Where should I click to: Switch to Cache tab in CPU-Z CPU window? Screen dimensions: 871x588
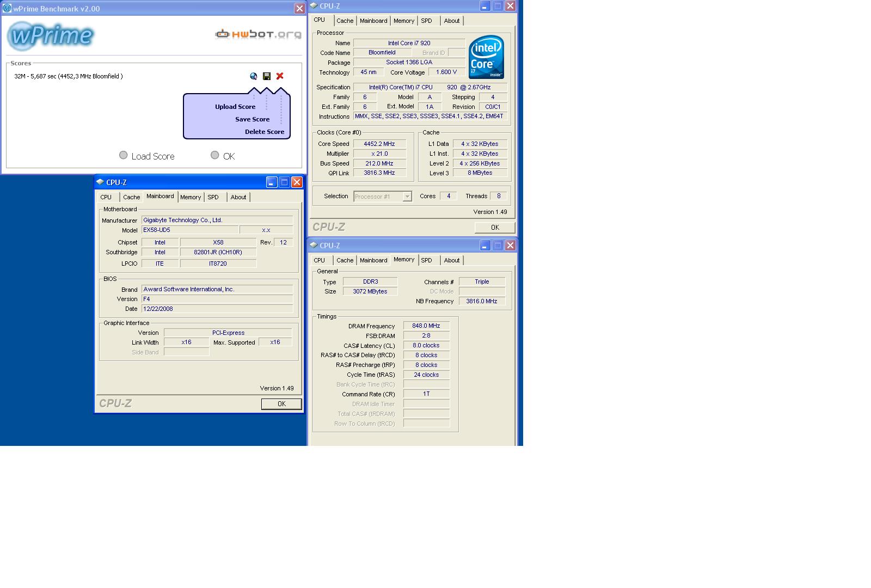tap(345, 21)
